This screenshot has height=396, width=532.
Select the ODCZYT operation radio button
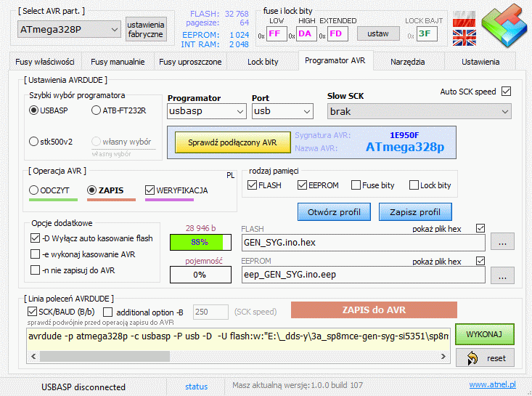click(34, 190)
